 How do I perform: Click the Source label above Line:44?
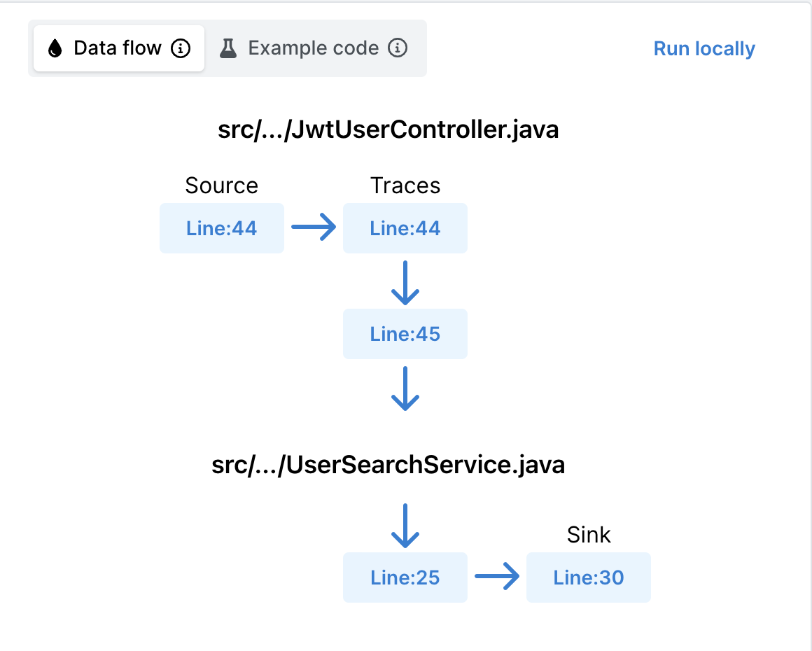click(x=221, y=185)
